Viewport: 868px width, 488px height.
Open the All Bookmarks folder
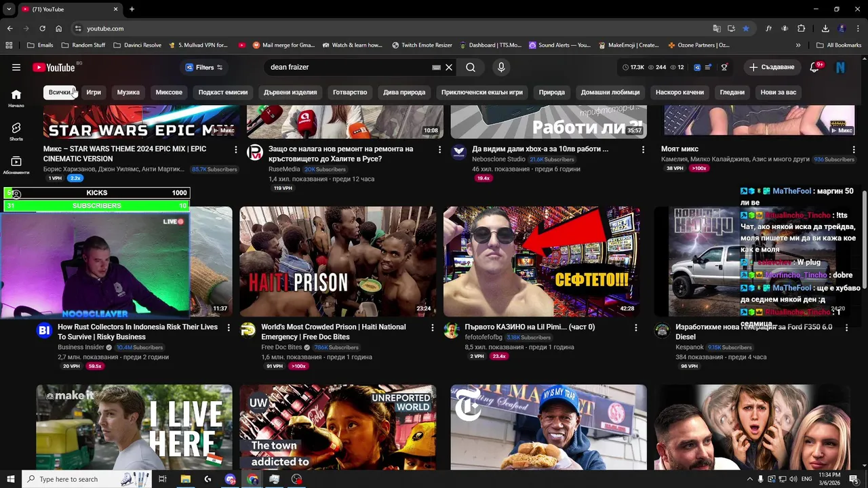point(839,45)
